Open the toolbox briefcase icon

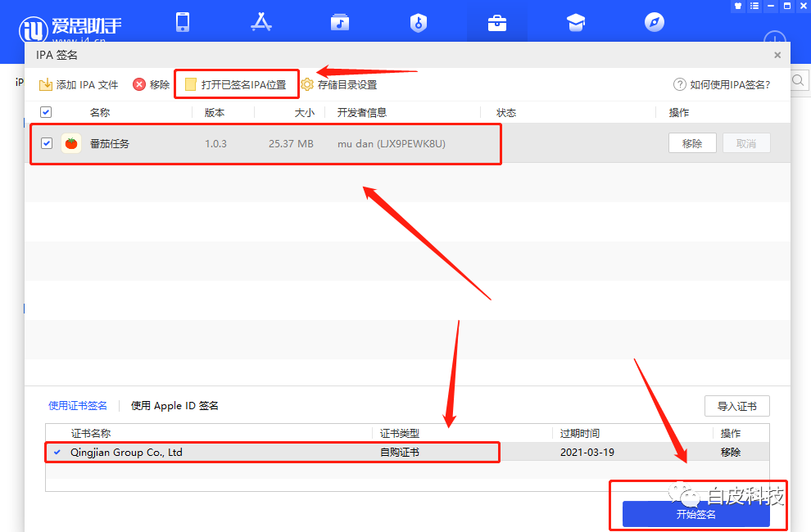(497, 23)
